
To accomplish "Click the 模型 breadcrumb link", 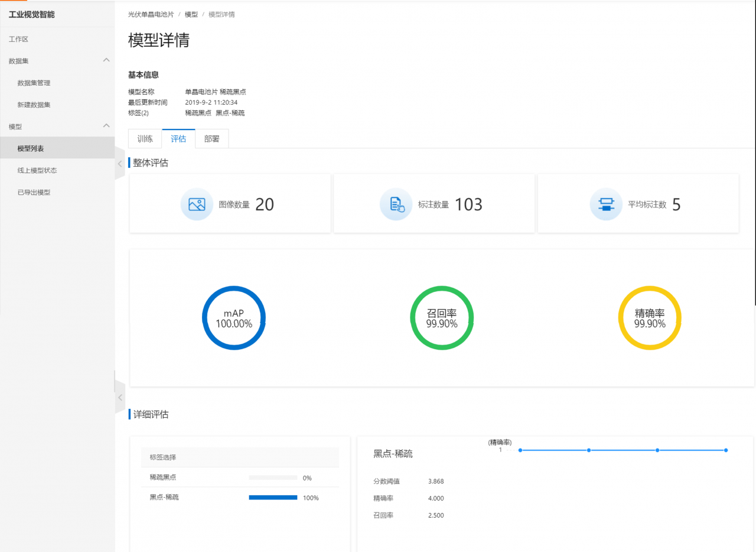I will (x=191, y=14).
